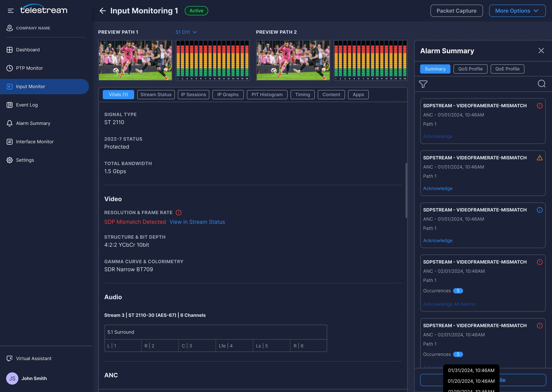Select the QoE Profile tab in Alarm Summary

tap(507, 69)
